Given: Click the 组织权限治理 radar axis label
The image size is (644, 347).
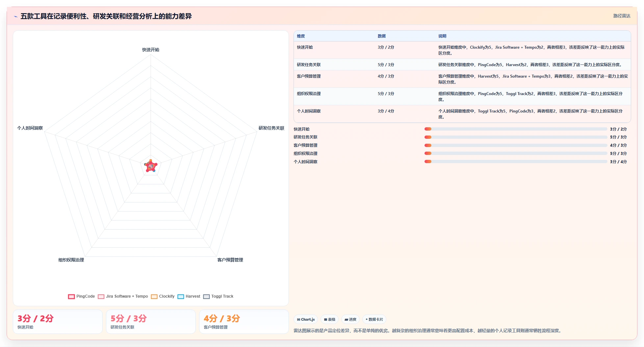Looking at the screenshot, I should [x=71, y=260].
